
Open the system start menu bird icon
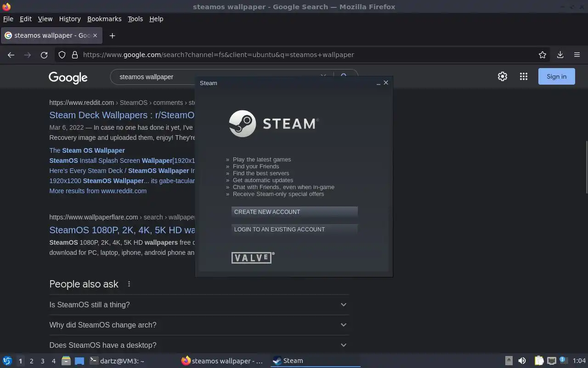click(x=7, y=361)
